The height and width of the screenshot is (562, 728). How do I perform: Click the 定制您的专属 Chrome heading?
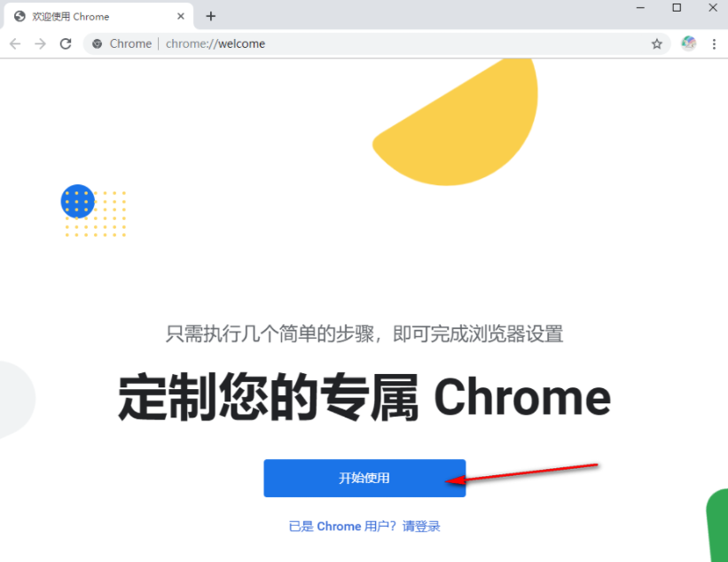(364, 398)
